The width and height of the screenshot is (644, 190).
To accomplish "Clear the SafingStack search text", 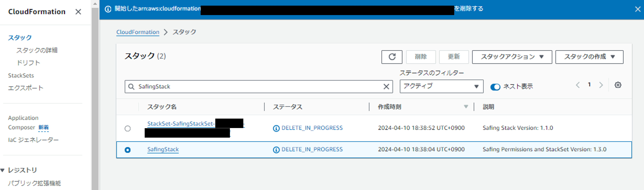I will coord(386,87).
